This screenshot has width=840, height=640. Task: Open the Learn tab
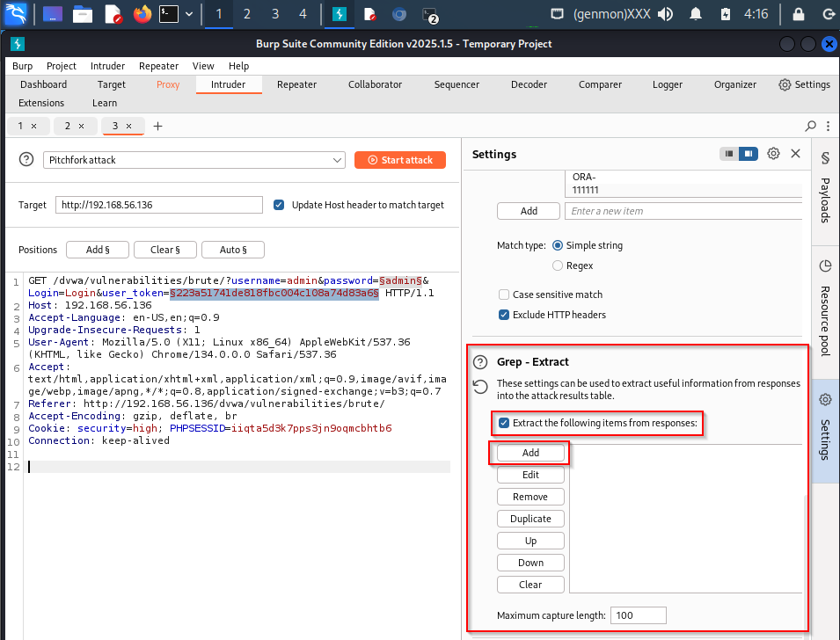[105, 103]
